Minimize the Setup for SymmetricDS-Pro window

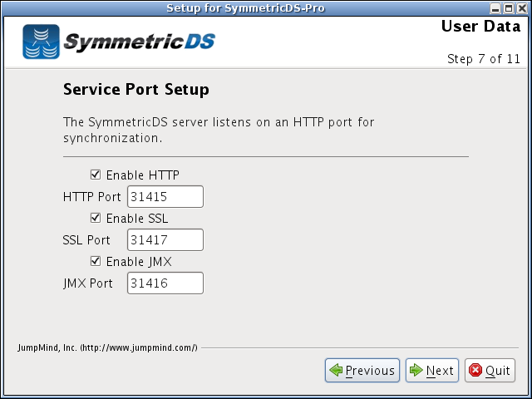tap(495, 8)
